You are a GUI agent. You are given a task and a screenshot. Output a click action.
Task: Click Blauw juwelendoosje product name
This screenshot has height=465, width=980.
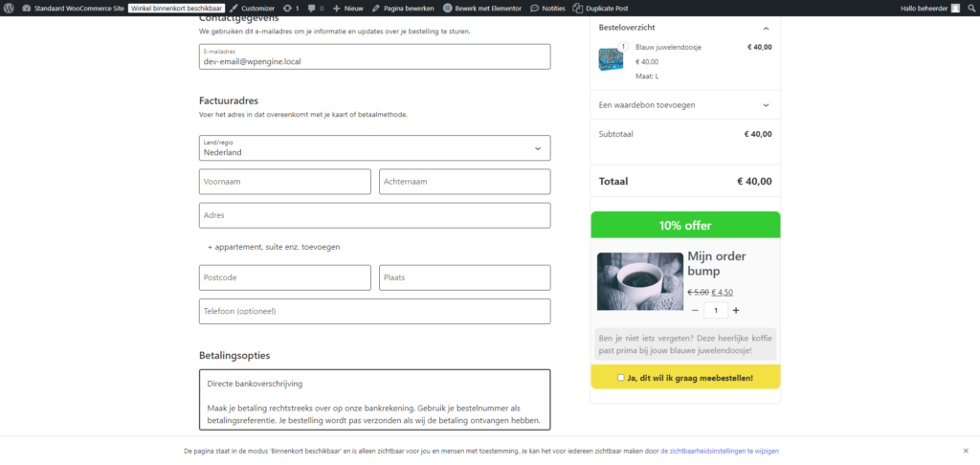(x=668, y=47)
